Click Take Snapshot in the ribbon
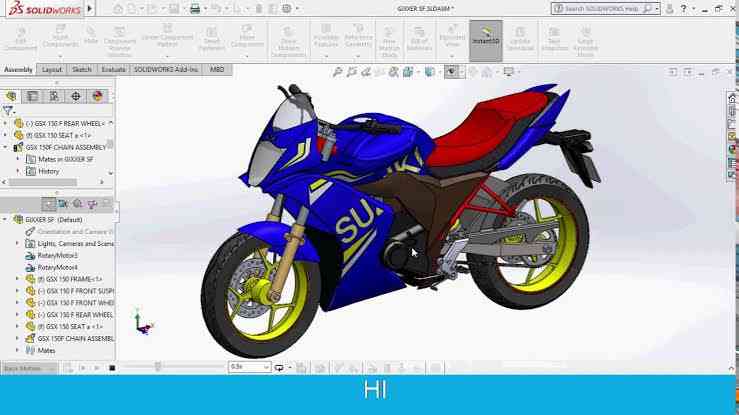The image size is (739, 415). 554,40
